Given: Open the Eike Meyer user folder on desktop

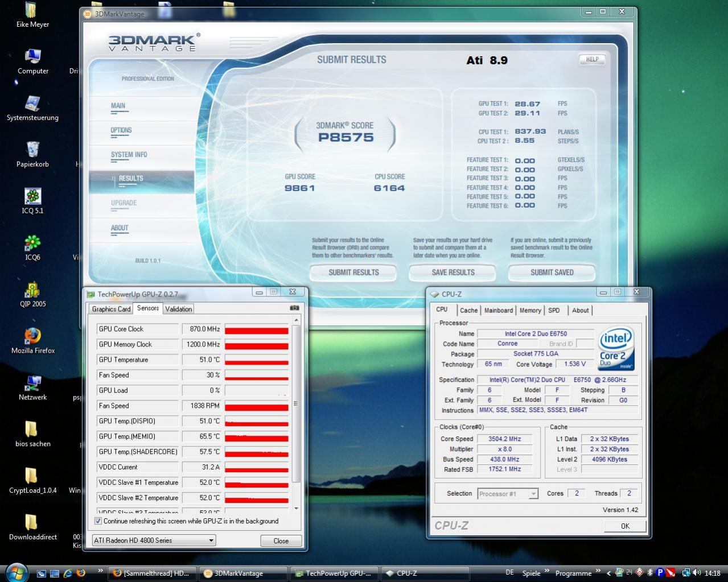Looking at the screenshot, I should pos(32,15).
